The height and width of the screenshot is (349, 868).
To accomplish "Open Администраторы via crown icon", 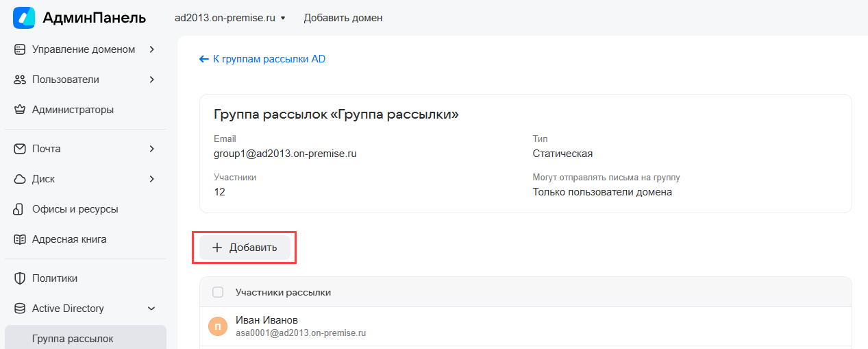I will coord(20,110).
